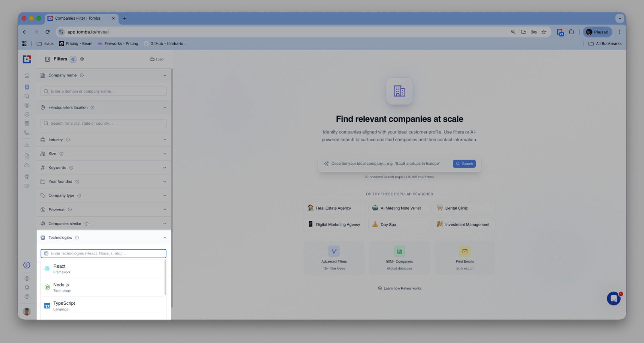Choose TypeScript in the technologies list
The height and width of the screenshot is (343, 644).
point(64,306)
